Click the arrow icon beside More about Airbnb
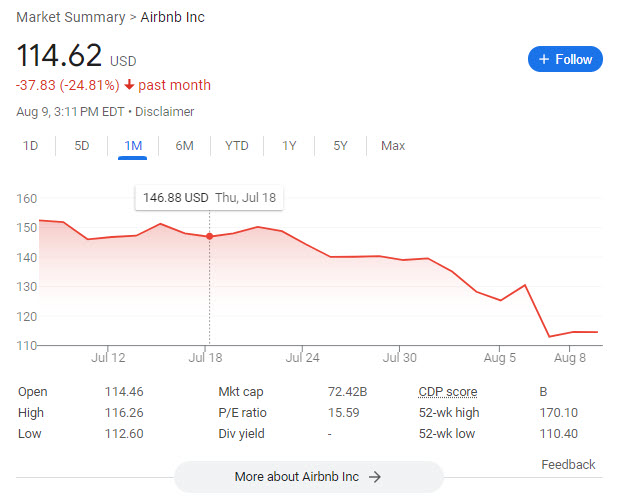Screen dimensions: 627x503 [x=375, y=477]
